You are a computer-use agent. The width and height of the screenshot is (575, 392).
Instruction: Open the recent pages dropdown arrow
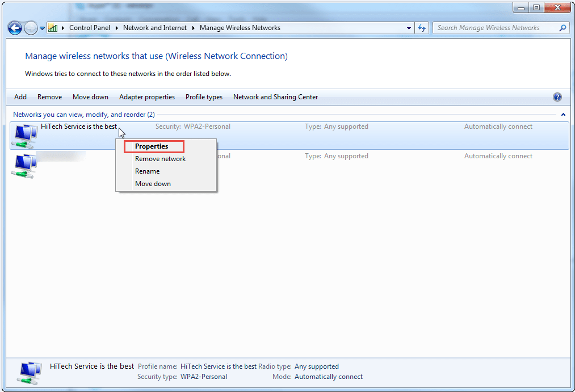coord(42,28)
